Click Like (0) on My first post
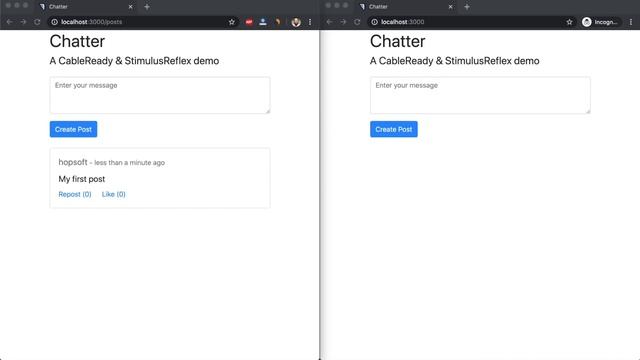Viewport: 640px width, 360px height. (113, 194)
